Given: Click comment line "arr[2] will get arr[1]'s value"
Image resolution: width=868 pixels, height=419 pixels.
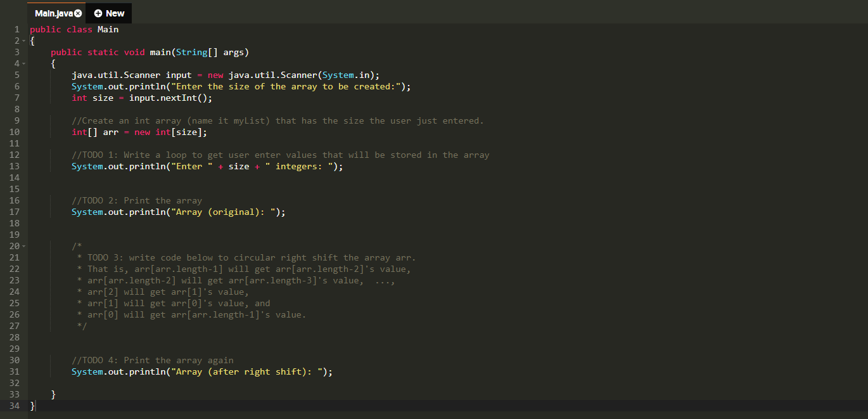Looking at the screenshot, I should pos(163,292).
